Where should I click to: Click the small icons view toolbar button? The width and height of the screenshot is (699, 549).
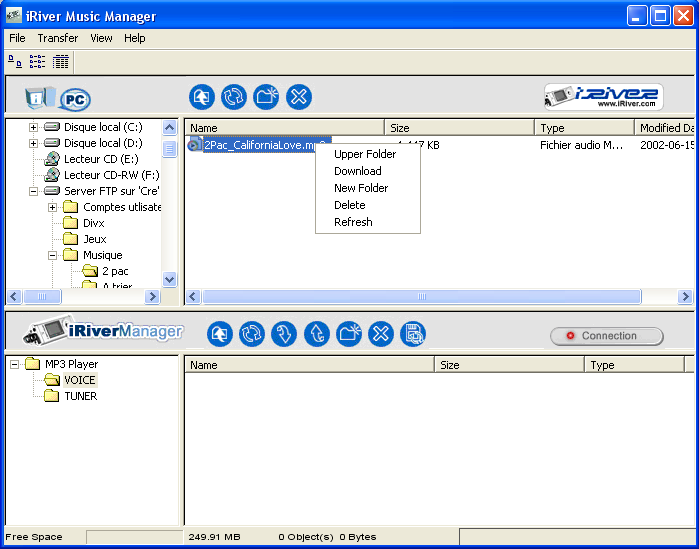15,61
